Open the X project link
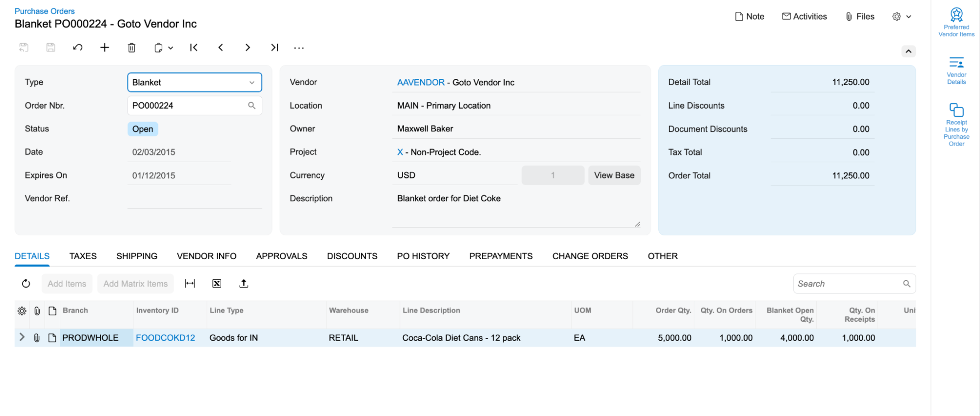The height and width of the screenshot is (416, 980). 400,152
